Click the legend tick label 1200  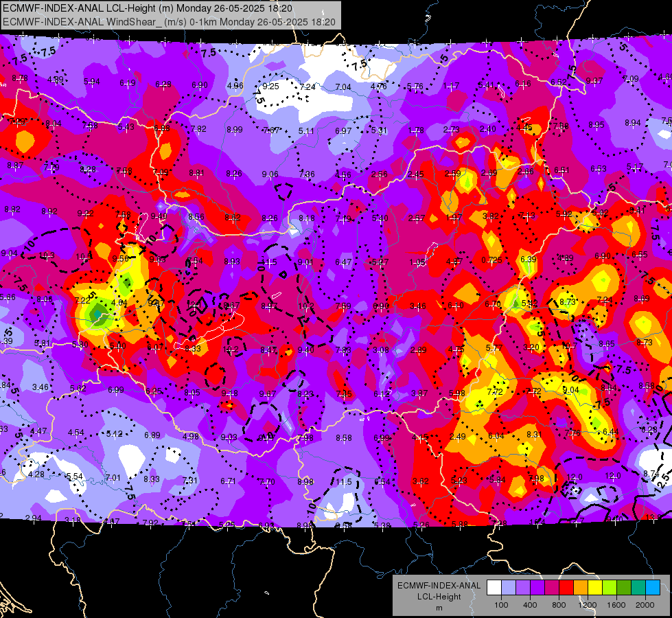coord(587,605)
